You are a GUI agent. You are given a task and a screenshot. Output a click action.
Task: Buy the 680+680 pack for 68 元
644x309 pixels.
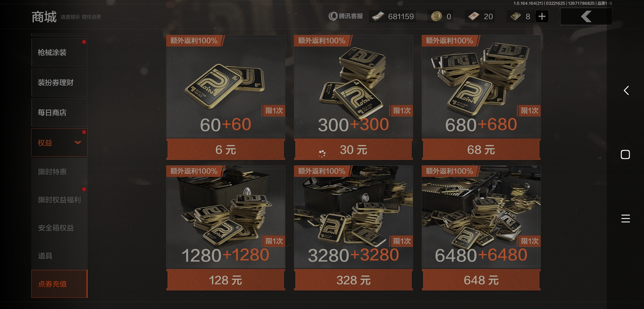(x=481, y=150)
